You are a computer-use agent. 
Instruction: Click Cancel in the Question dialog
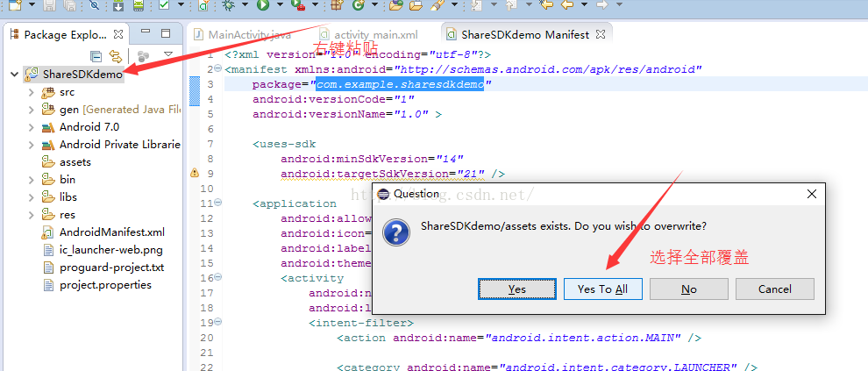(774, 289)
